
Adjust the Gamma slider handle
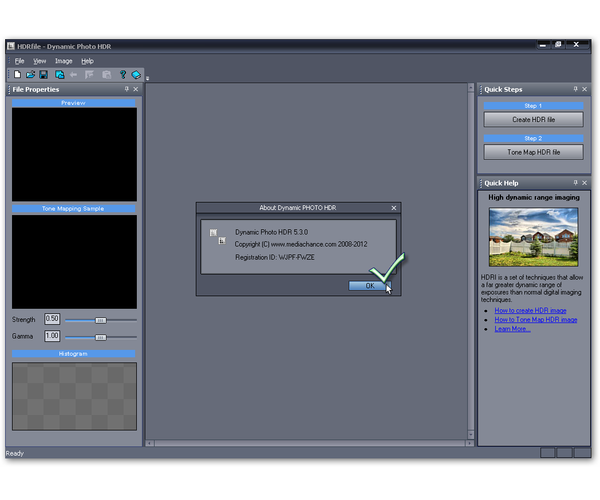pyautogui.click(x=101, y=337)
